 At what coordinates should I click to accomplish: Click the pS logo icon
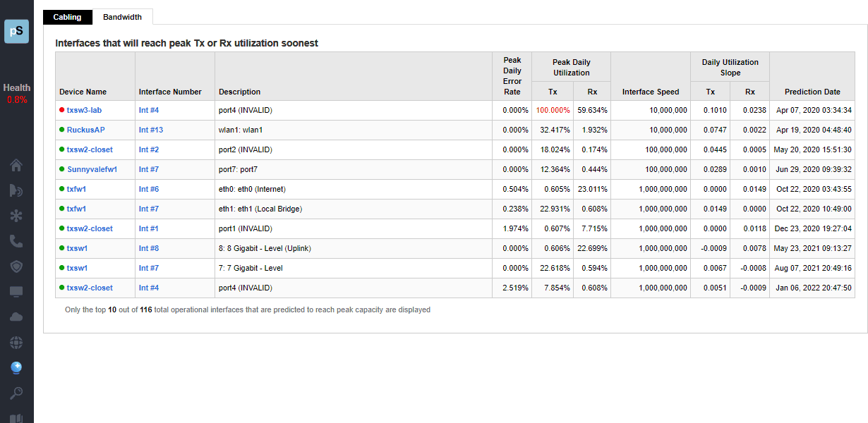(x=16, y=31)
